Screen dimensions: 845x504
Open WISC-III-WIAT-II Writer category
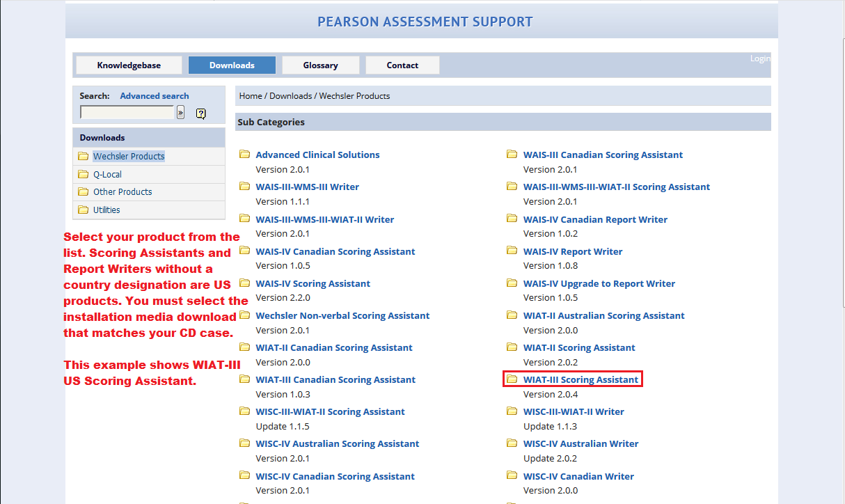[x=574, y=412]
